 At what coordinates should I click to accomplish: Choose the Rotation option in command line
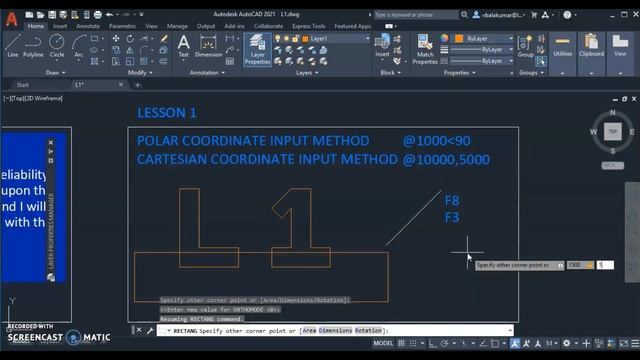(368, 331)
